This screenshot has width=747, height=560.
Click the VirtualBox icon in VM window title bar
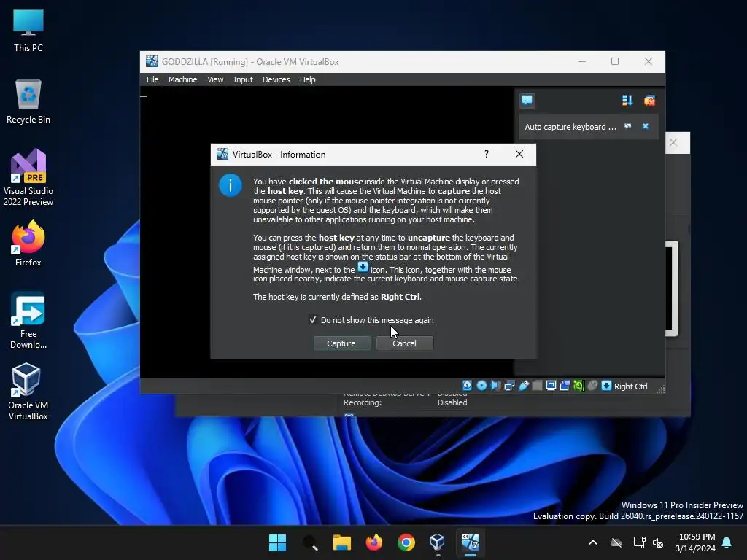click(152, 61)
